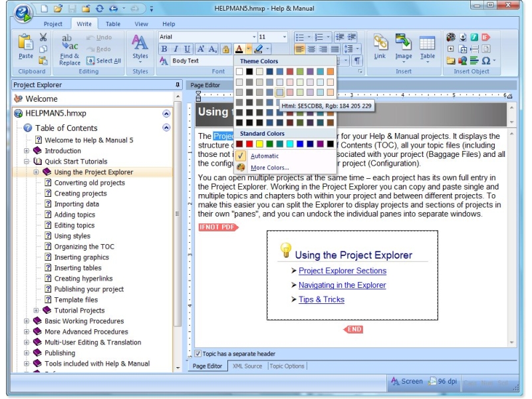Click the New document icon
The height and width of the screenshot is (399, 532).
[45, 8]
